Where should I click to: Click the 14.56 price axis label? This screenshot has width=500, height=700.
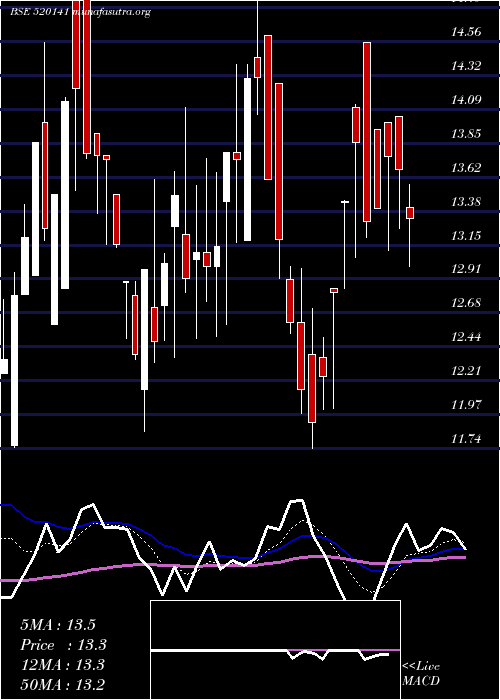(x=467, y=32)
